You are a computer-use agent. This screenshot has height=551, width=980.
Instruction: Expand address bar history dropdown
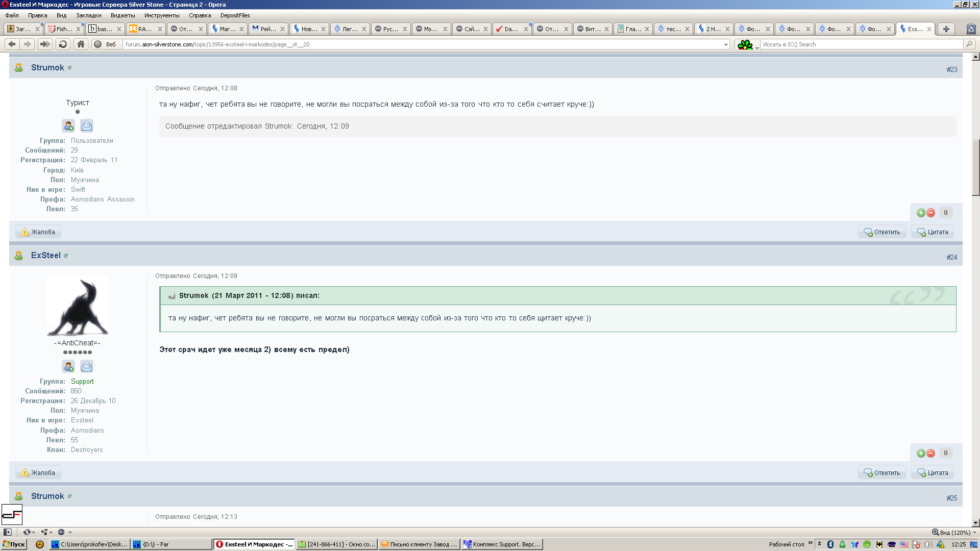pos(726,44)
